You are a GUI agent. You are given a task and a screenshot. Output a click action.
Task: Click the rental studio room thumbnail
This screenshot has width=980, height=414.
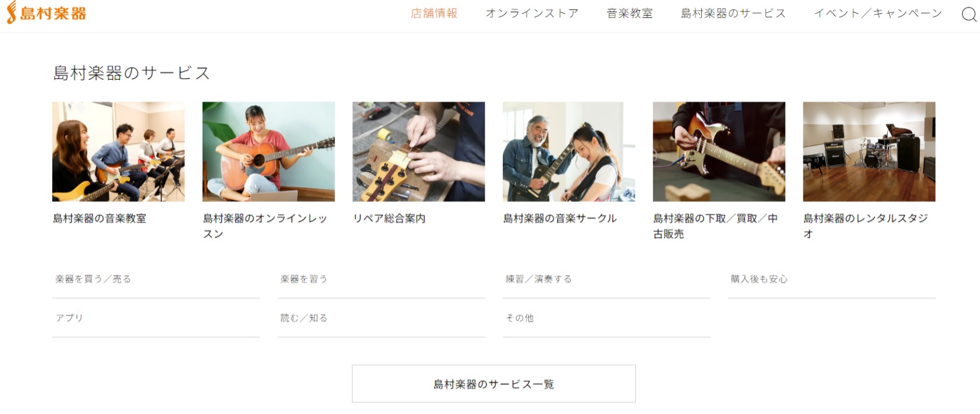pos(869,152)
